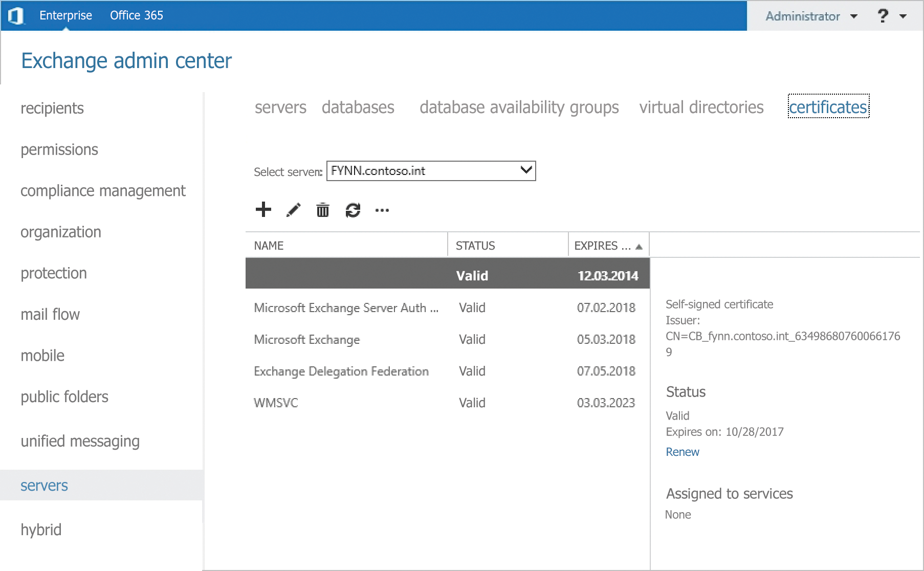Open the database availability groups view
Screen dimensions: 924x571
[x=519, y=107]
